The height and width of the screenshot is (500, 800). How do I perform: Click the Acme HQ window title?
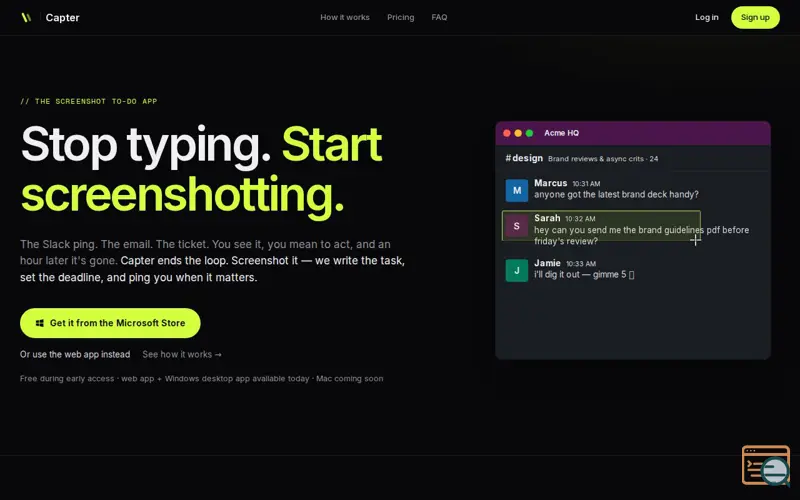click(561, 133)
